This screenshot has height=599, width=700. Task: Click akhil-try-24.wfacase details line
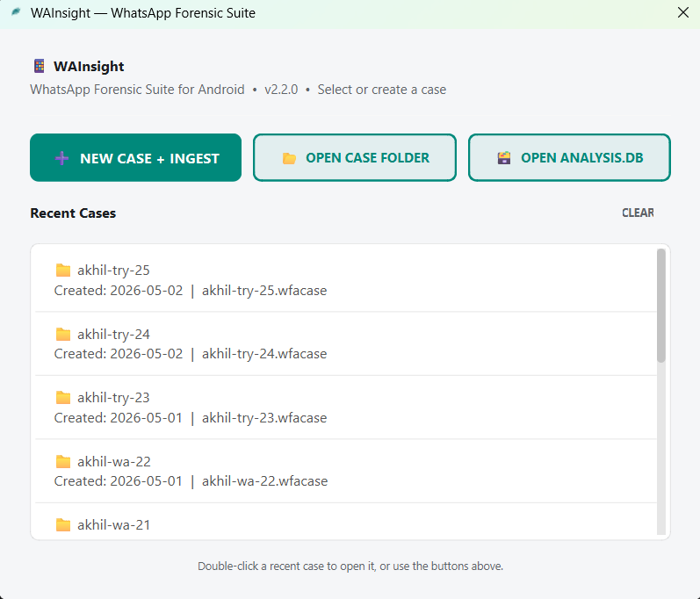click(191, 354)
